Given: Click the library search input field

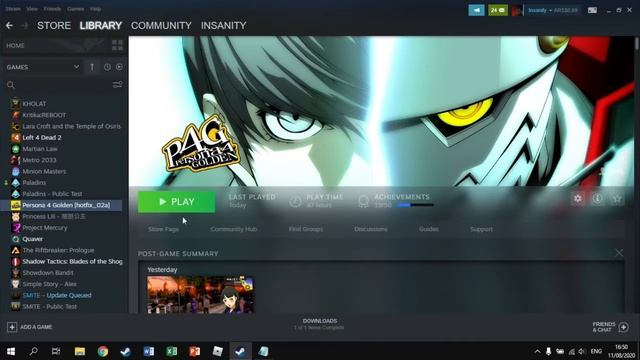Looking at the screenshot, I should 63,85.
